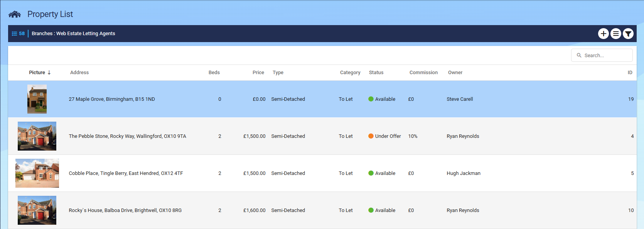Click the Under Offer status text
Viewport: 644px width, 229px height.
(388, 136)
